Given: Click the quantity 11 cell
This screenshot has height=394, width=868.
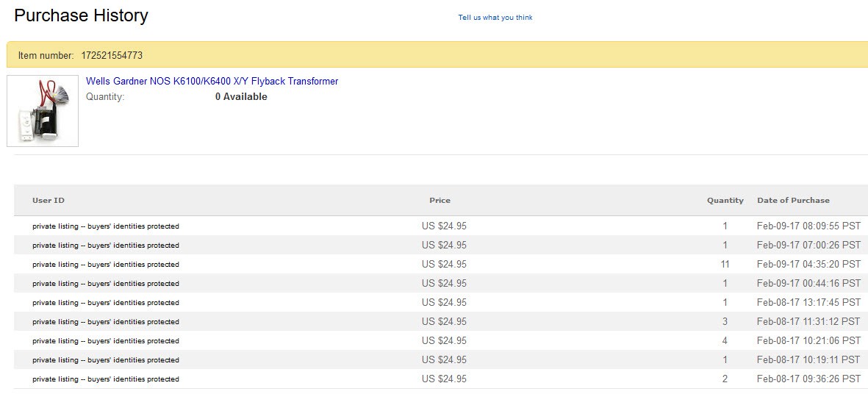Looking at the screenshot, I should 725,265.
